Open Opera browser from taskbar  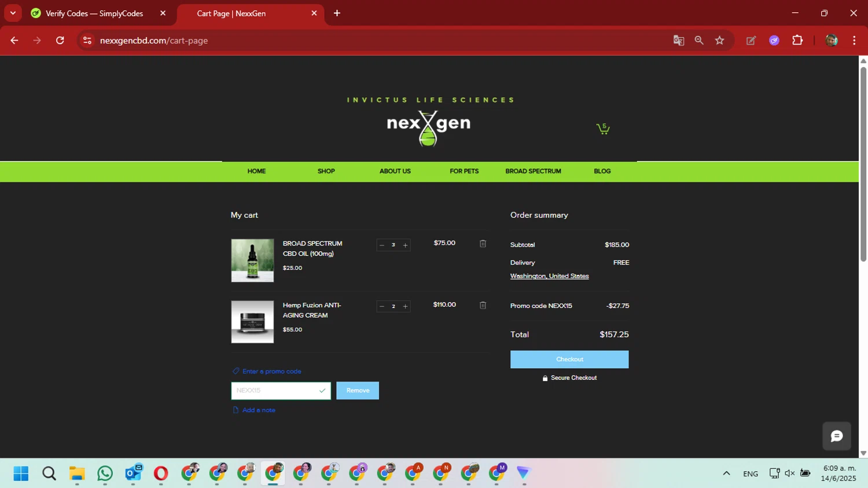coord(161,474)
